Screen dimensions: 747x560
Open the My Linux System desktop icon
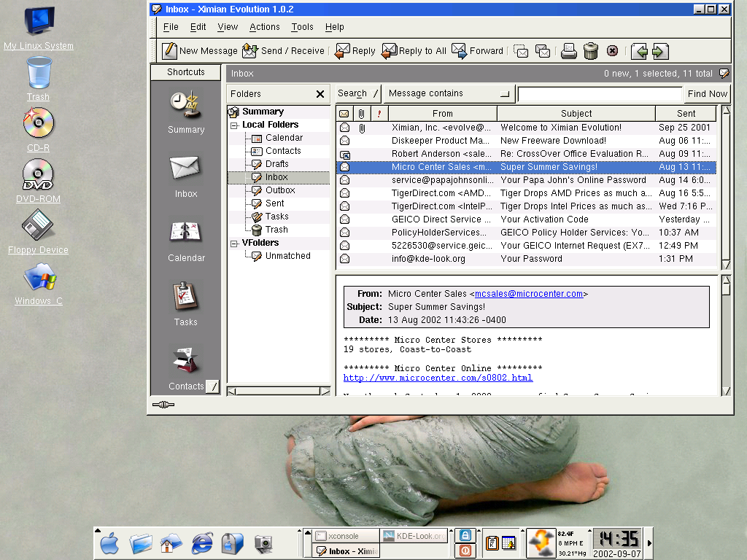39,27
